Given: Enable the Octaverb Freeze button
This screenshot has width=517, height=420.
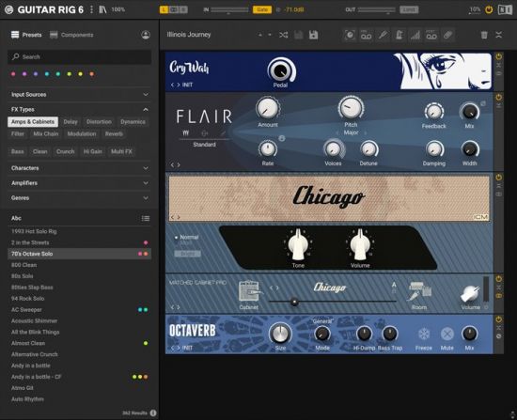Looking at the screenshot, I should click(424, 334).
